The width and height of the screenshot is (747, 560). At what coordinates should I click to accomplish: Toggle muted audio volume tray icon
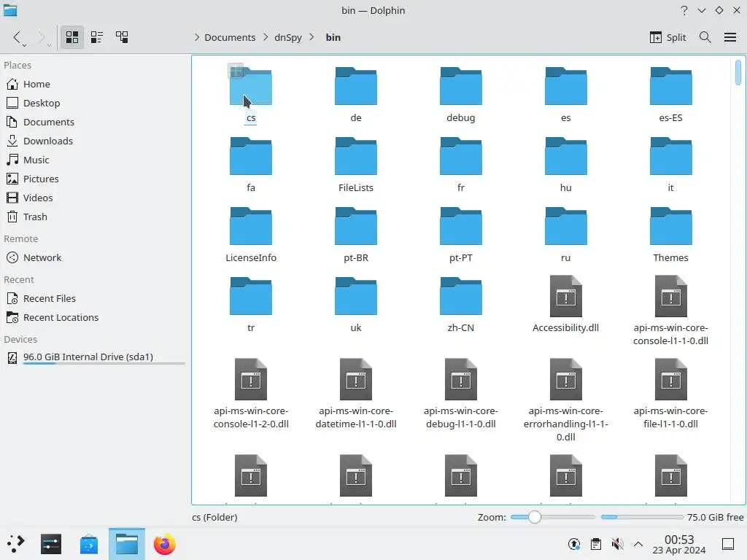(617, 544)
